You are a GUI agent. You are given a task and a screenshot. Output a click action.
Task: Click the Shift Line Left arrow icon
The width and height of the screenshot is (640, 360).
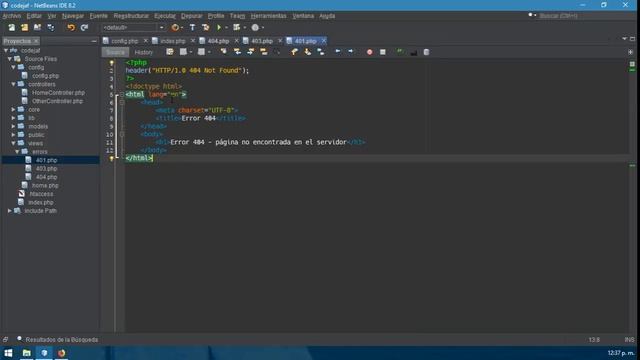(x=338, y=51)
